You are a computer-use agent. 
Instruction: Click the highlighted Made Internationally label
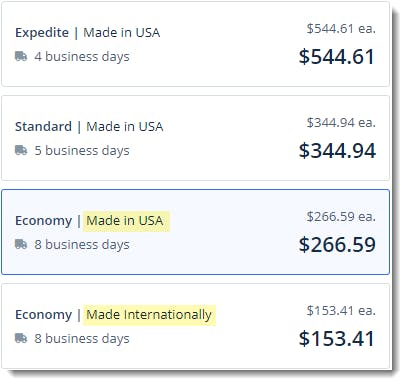149,315
